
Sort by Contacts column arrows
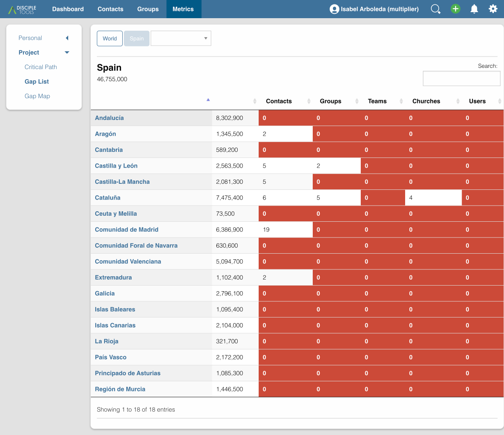(309, 101)
